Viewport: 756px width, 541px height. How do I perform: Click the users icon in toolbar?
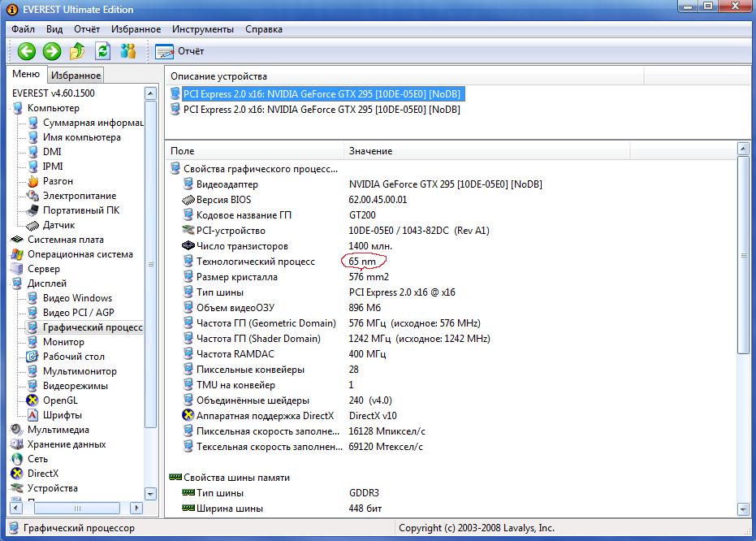click(127, 51)
